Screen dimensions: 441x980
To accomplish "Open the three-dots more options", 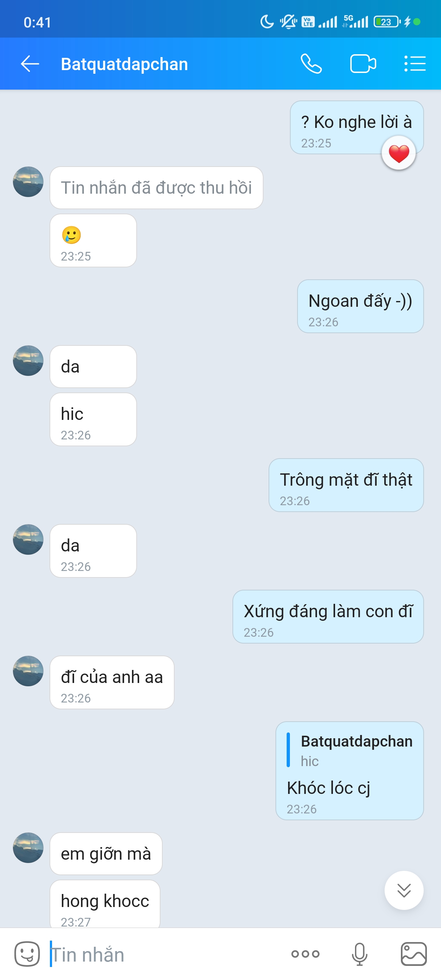I will (305, 954).
